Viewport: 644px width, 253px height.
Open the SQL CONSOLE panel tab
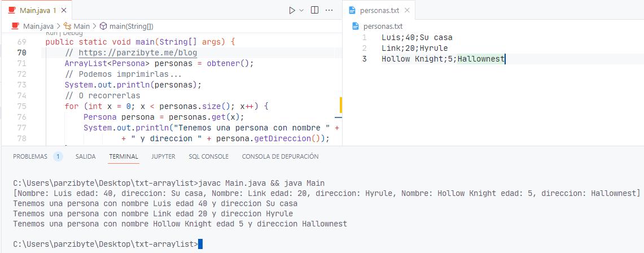pyautogui.click(x=209, y=156)
